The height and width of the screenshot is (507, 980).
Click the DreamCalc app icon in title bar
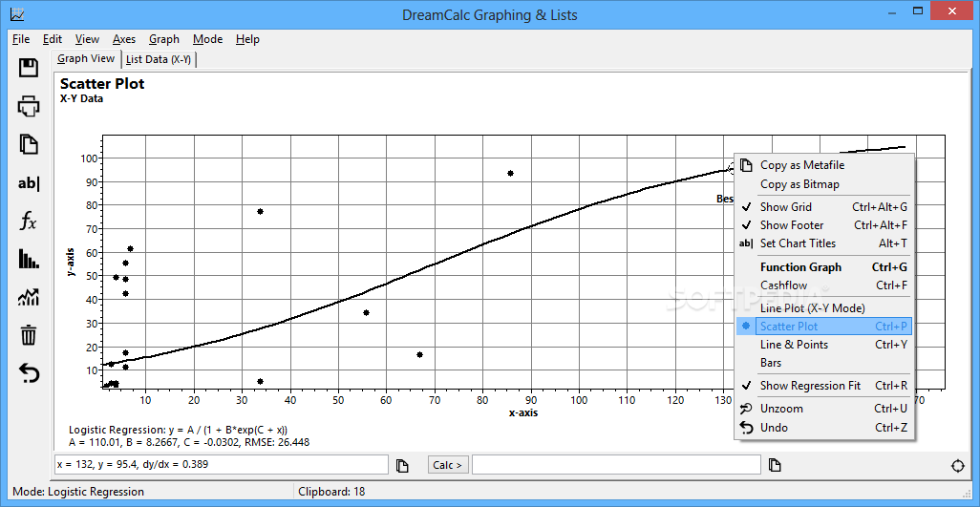tap(17, 13)
